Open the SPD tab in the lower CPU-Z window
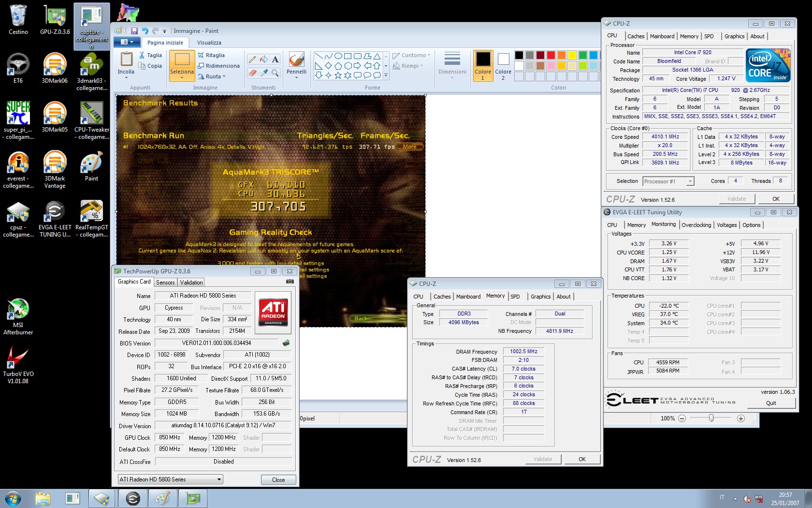Screen dimensions: 812x508 [x=515, y=297]
